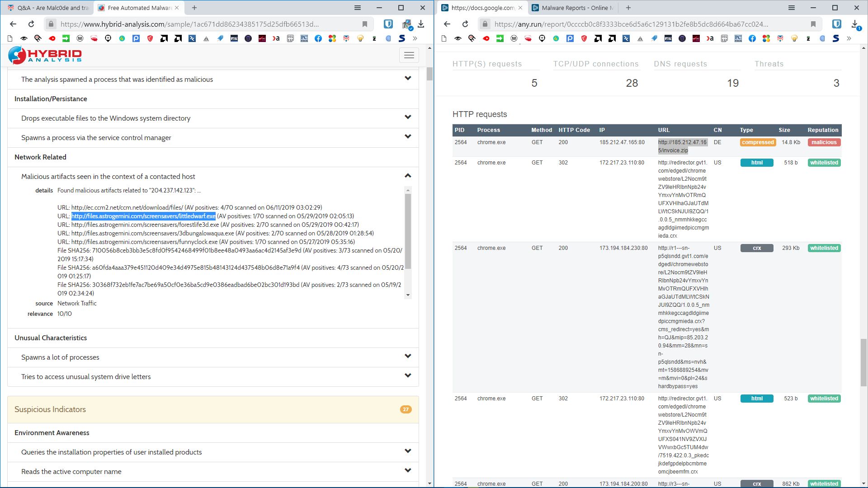The height and width of the screenshot is (488, 868).
Task: Open a new tab in left browser
Action: pos(194,8)
